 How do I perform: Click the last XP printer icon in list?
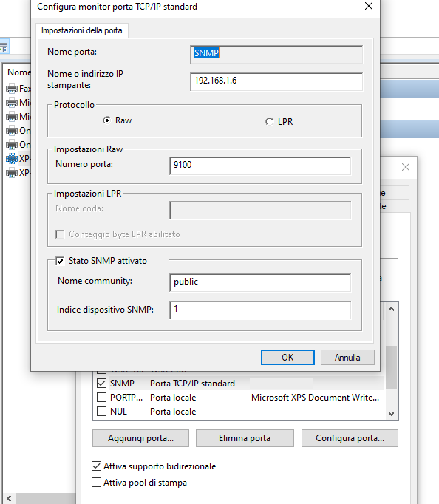coord(12,173)
